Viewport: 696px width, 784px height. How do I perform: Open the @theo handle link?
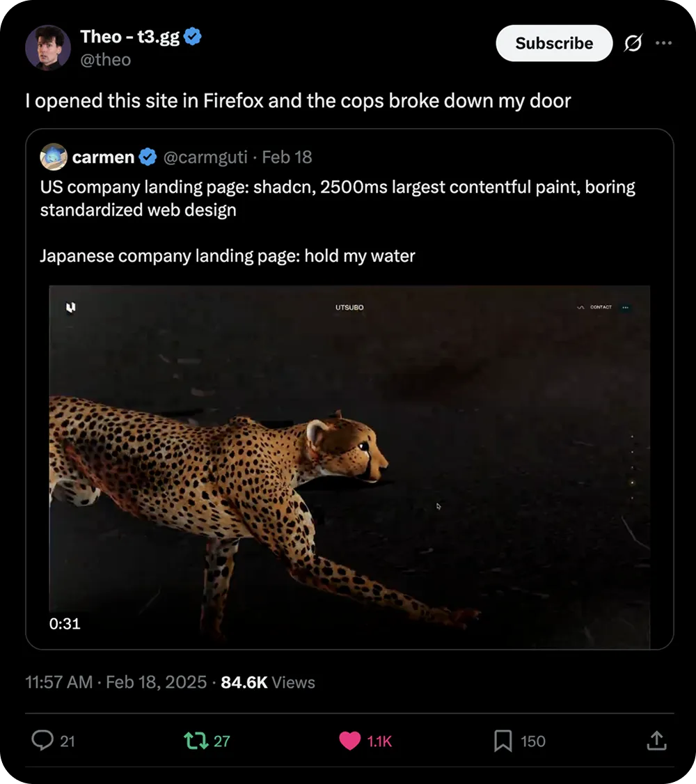coord(105,60)
